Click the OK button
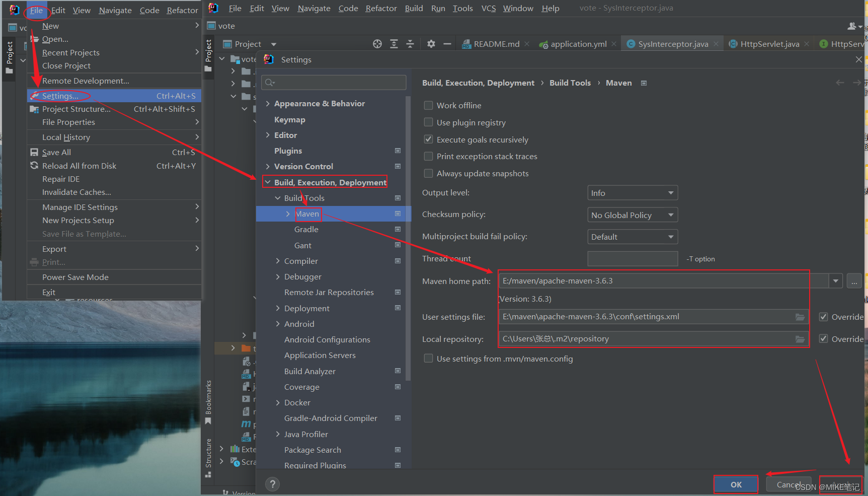Screen dimensions: 868x496 736,484
